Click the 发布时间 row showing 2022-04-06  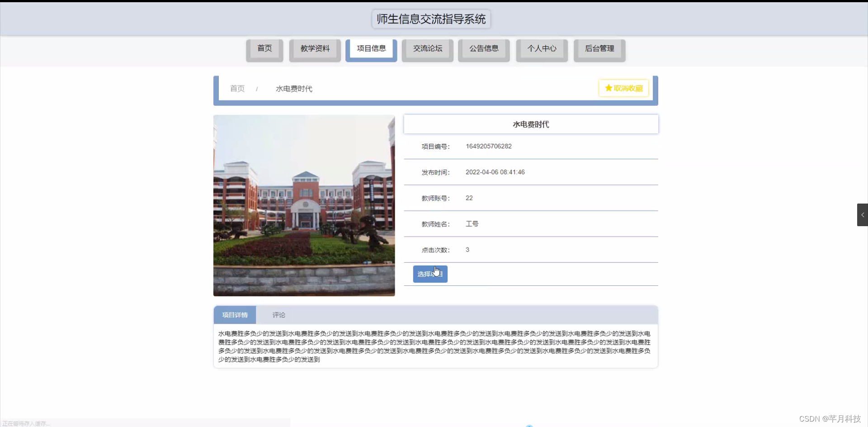tap(495, 172)
